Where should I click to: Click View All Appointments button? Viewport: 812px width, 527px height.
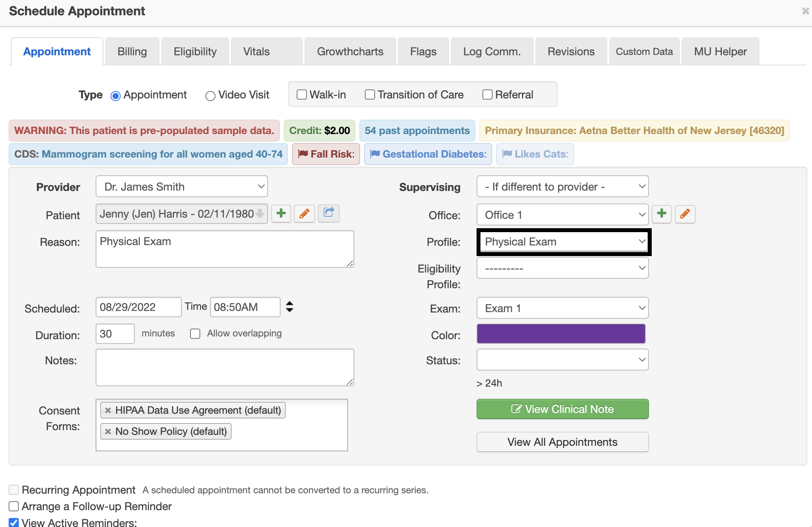[562, 442]
